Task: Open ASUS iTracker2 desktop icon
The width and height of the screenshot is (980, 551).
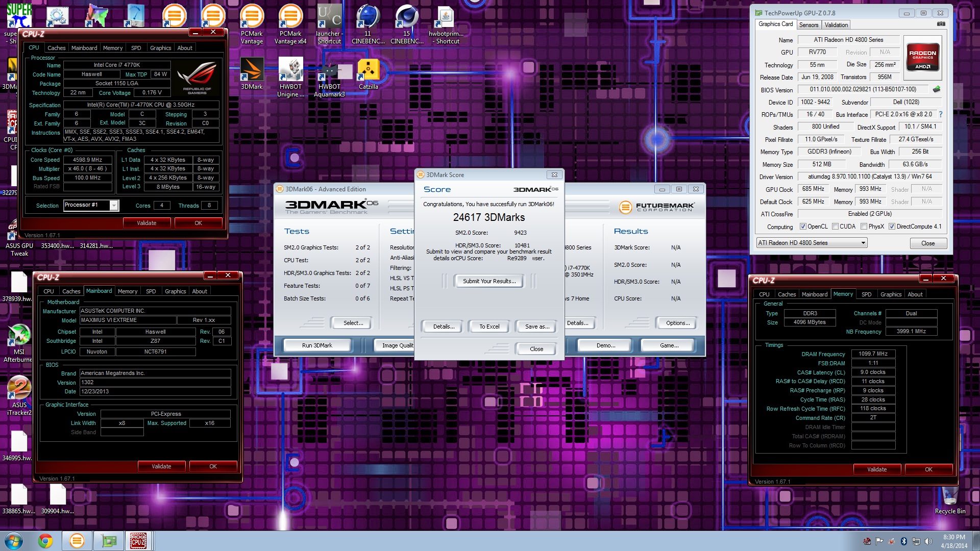Action: pos(19,396)
